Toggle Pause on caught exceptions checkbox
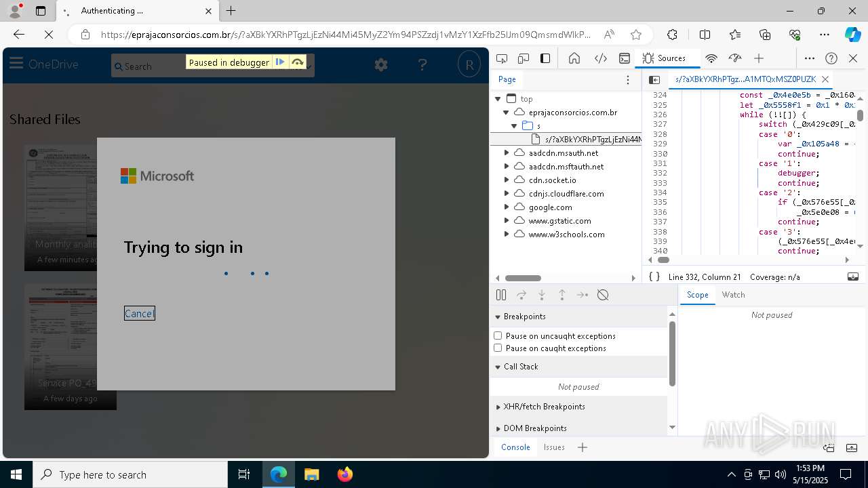This screenshot has height=488, width=868. click(x=498, y=348)
